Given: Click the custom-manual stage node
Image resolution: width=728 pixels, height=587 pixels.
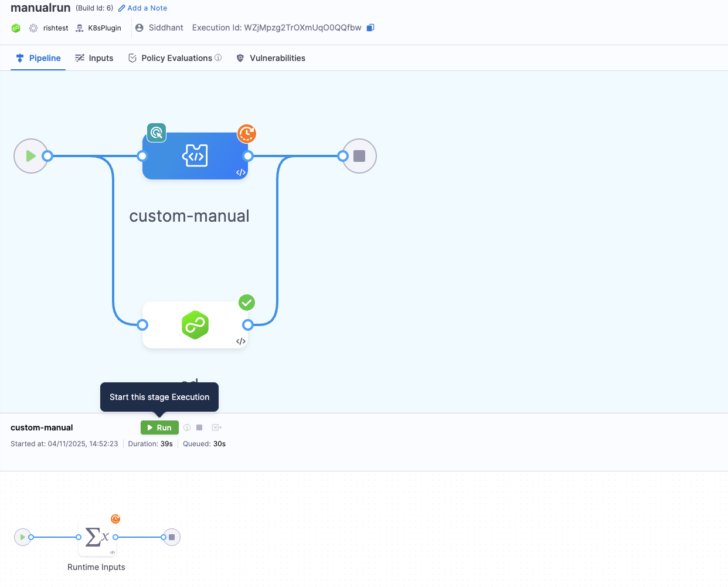Looking at the screenshot, I should 195,156.
